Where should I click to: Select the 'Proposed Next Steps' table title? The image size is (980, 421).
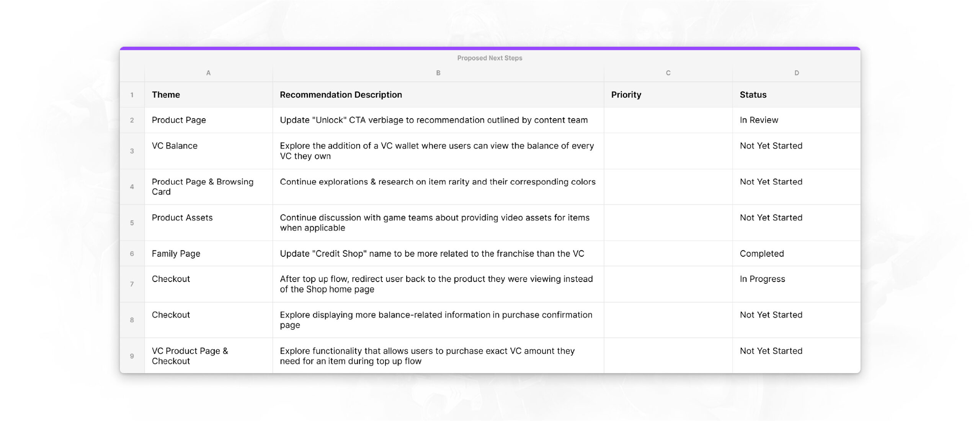[489, 58]
